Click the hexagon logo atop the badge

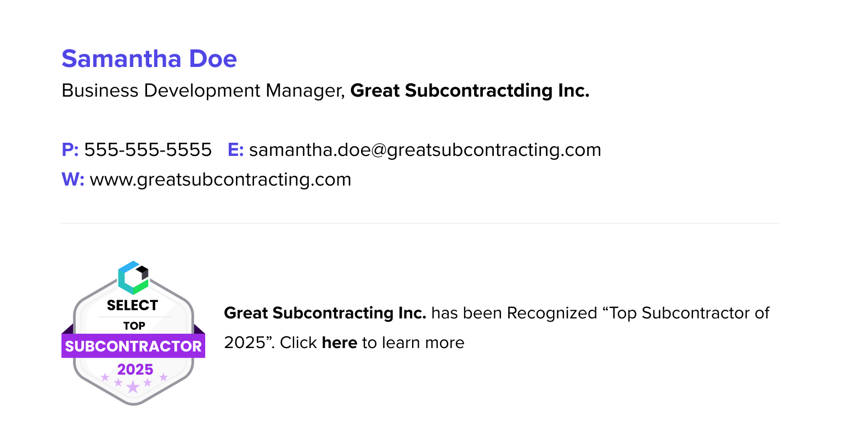(x=133, y=278)
